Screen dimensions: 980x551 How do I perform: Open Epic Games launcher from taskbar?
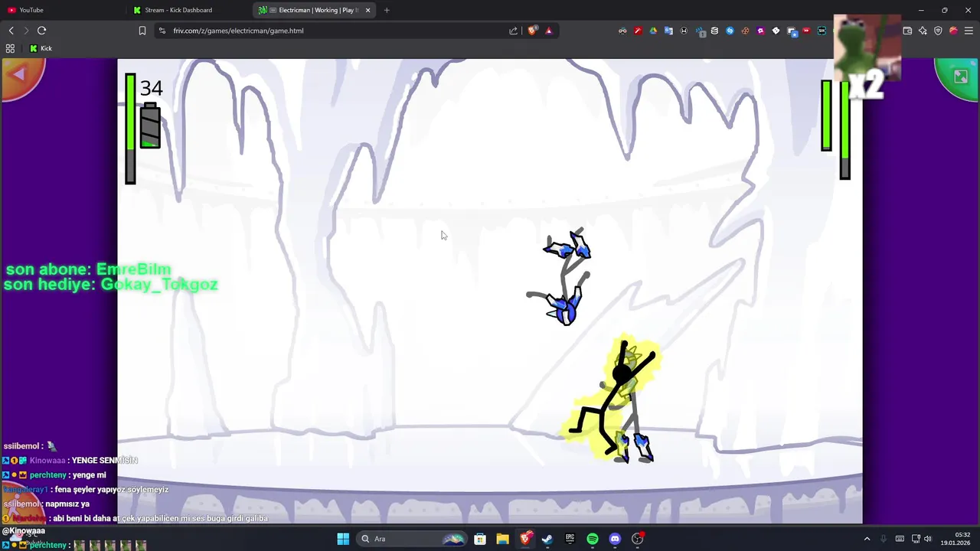point(570,539)
